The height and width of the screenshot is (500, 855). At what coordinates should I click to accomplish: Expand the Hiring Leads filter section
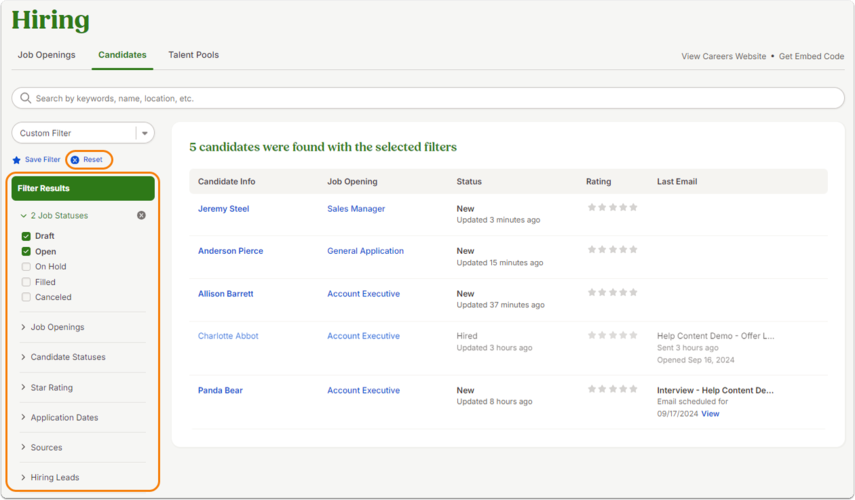pyautogui.click(x=50, y=478)
